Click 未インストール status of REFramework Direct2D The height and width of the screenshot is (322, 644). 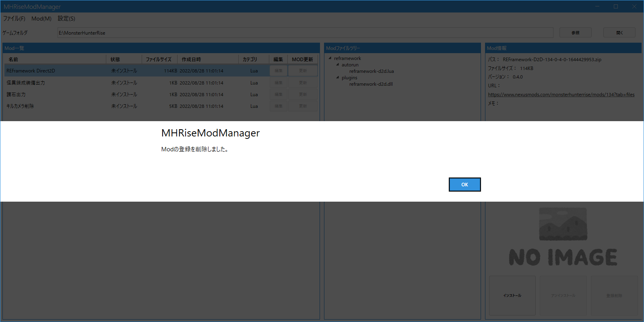pyautogui.click(x=124, y=71)
